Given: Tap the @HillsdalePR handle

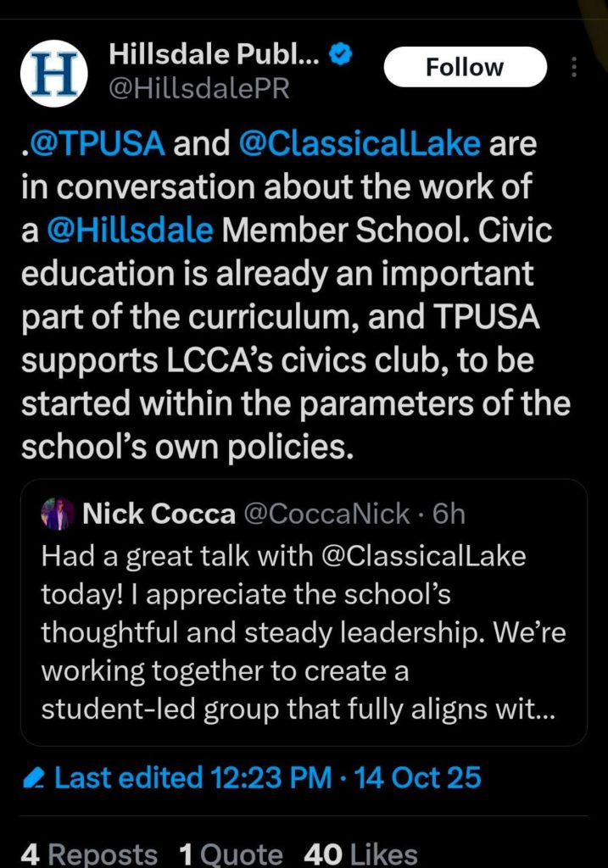Looking at the screenshot, I should click(x=199, y=88).
